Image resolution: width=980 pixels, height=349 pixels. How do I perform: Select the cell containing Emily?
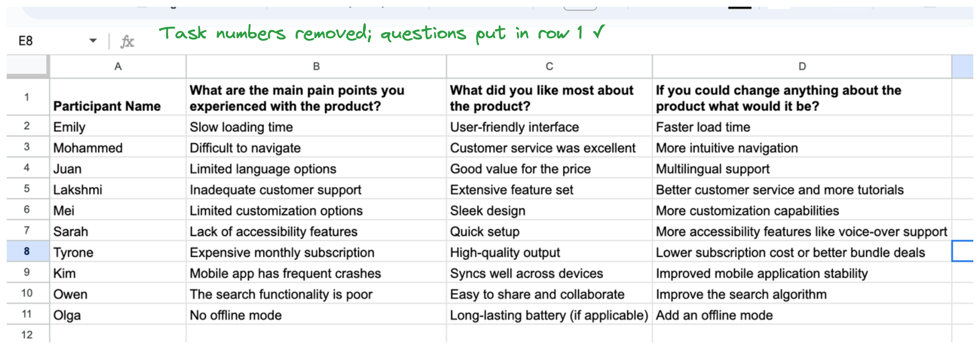coord(118,127)
